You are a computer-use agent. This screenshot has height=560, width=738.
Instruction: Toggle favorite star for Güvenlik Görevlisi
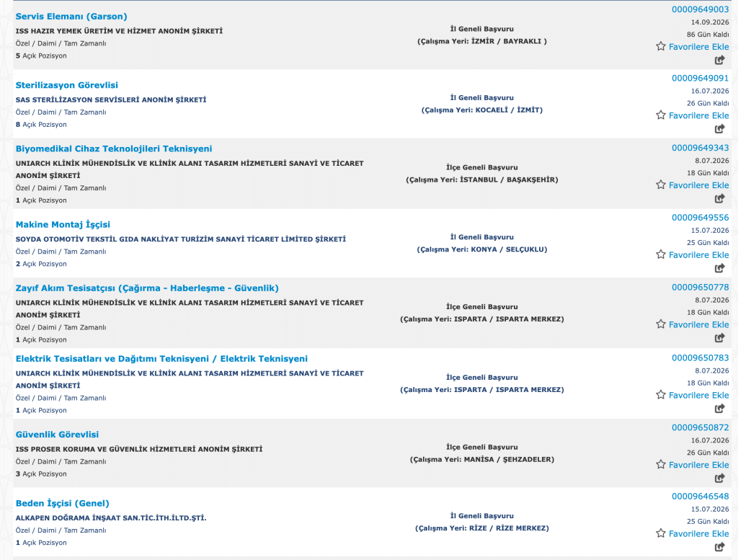click(x=661, y=464)
